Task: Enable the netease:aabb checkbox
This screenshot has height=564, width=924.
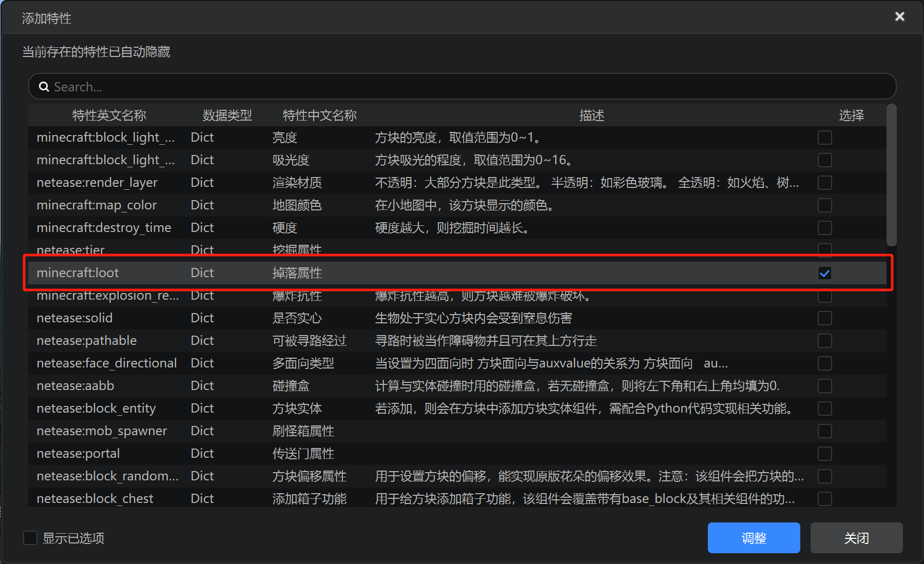Action: (x=824, y=386)
